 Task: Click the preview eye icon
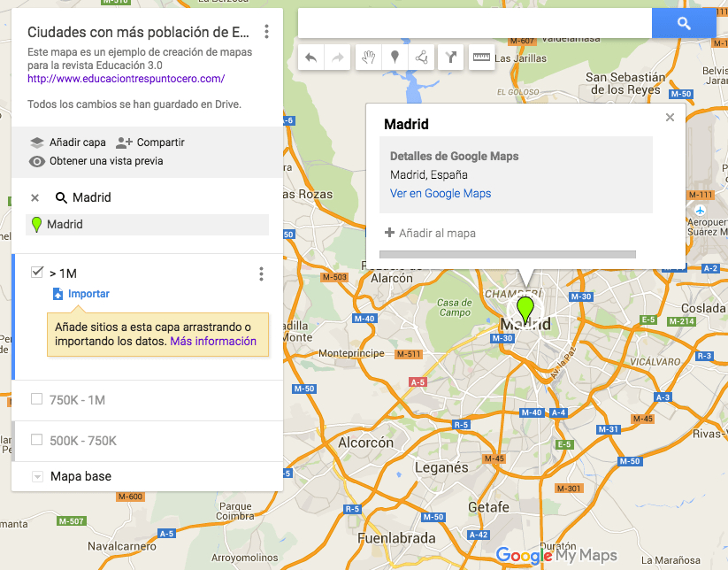coord(36,161)
